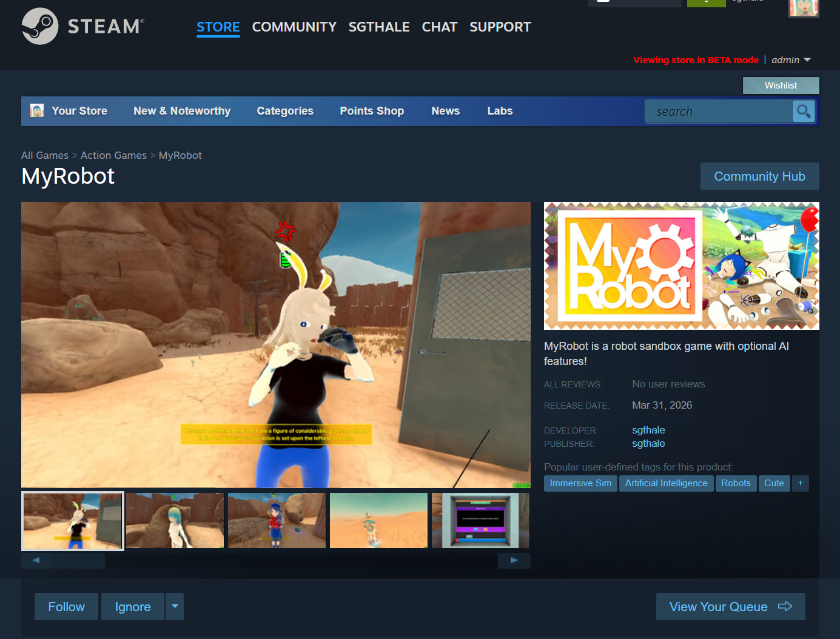840x639 pixels.
Task: Open the COMMUNITY menu
Action: [294, 27]
